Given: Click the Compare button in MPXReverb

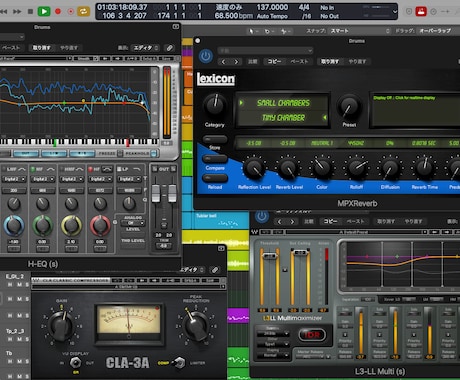Looking at the screenshot, I should point(215,159).
